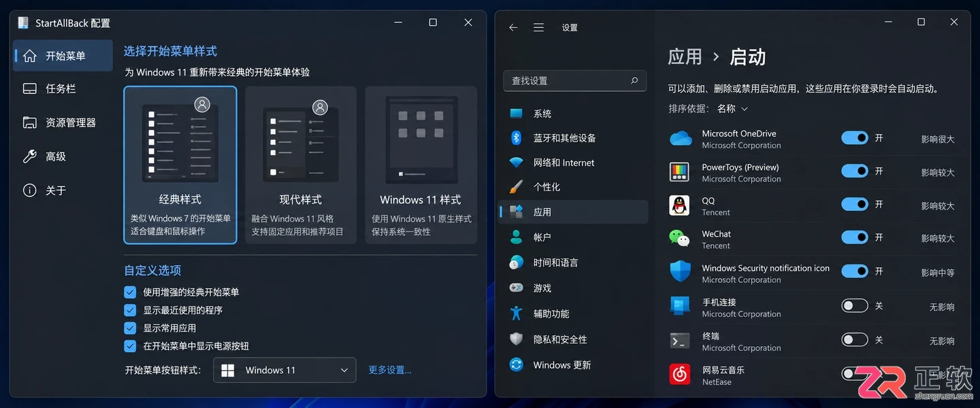This screenshot has width=980, height=408.
Task: Disable WeChat startup toggle
Action: [855, 237]
